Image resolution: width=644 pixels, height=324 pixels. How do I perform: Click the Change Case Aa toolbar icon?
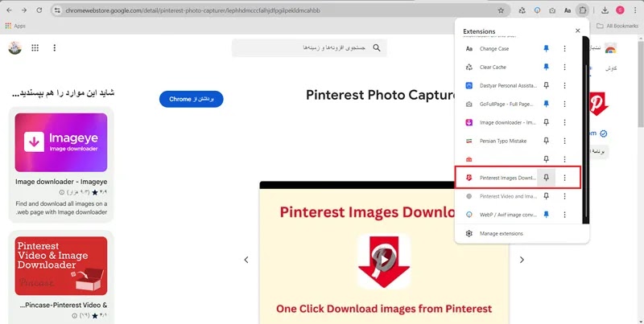click(x=568, y=10)
